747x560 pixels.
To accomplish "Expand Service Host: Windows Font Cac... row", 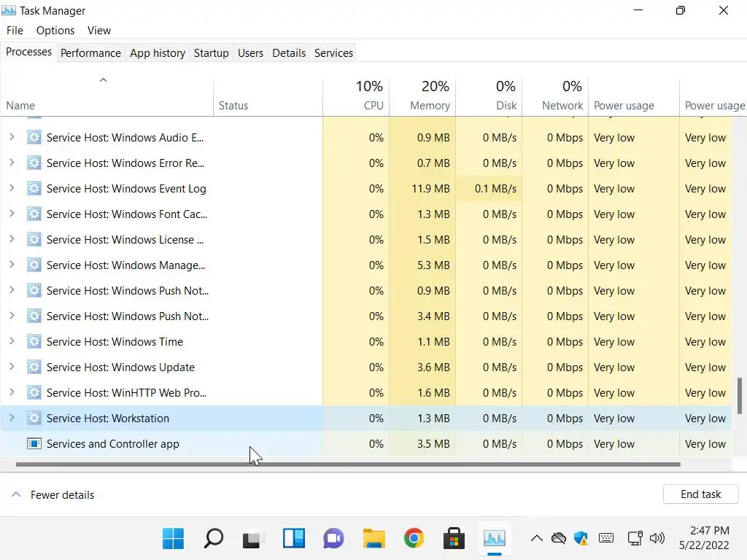I will tap(12, 214).
